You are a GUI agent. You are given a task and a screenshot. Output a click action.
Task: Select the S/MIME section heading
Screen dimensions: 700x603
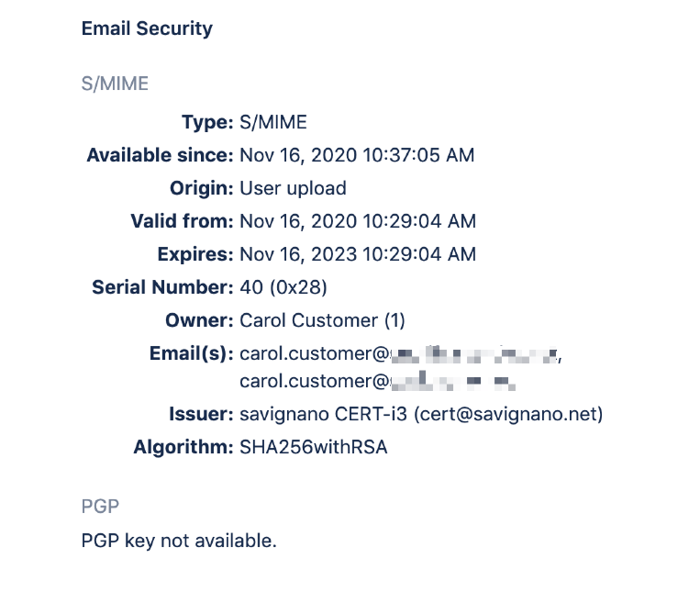click(x=115, y=84)
